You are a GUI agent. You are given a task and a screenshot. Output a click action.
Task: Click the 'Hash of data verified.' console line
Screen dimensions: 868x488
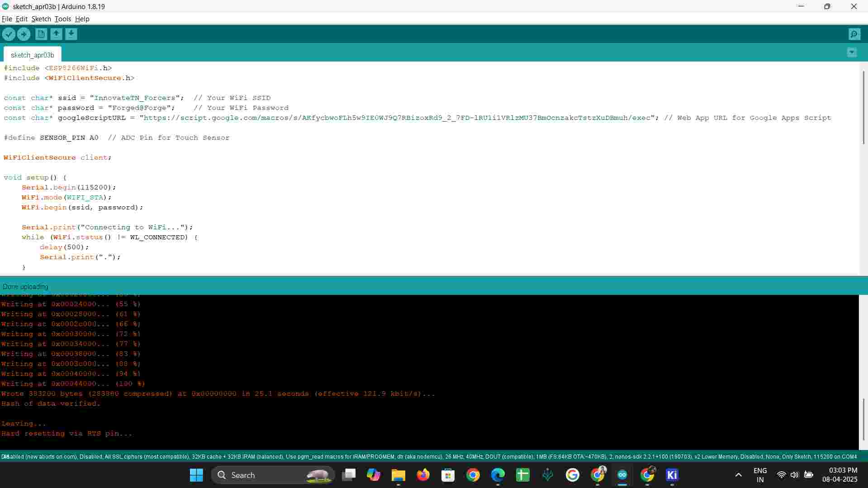click(x=51, y=403)
